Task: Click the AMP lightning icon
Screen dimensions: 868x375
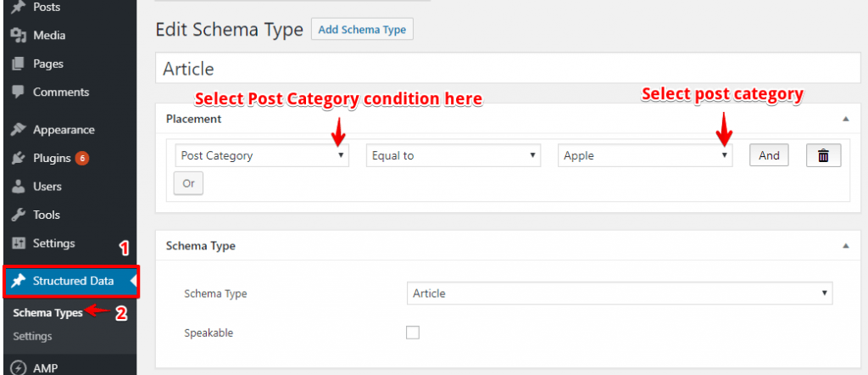Action: point(19,368)
